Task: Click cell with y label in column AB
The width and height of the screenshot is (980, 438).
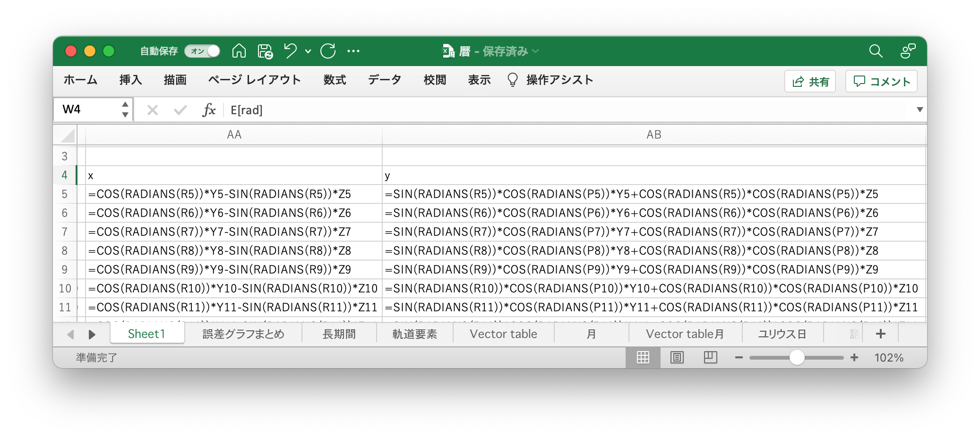Action: (x=653, y=175)
